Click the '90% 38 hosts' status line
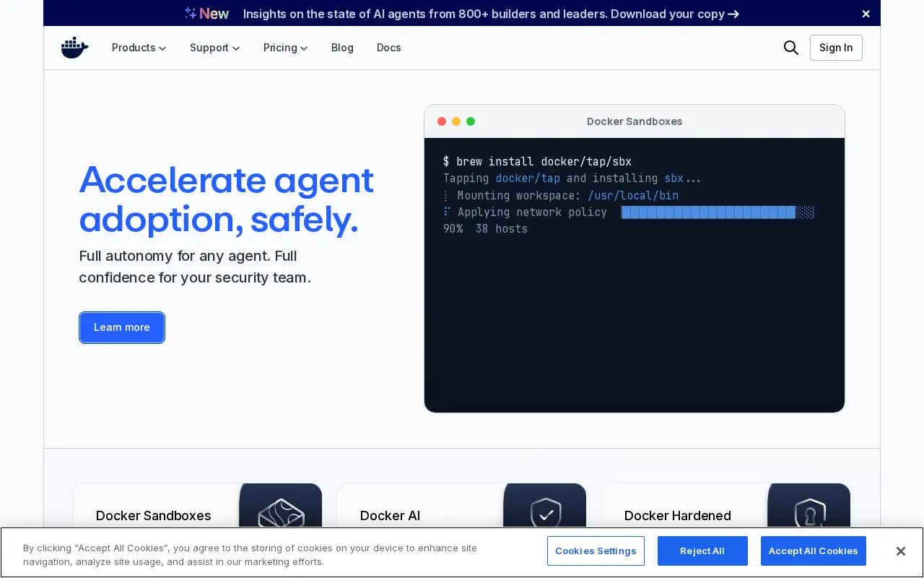 [x=485, y=229]
